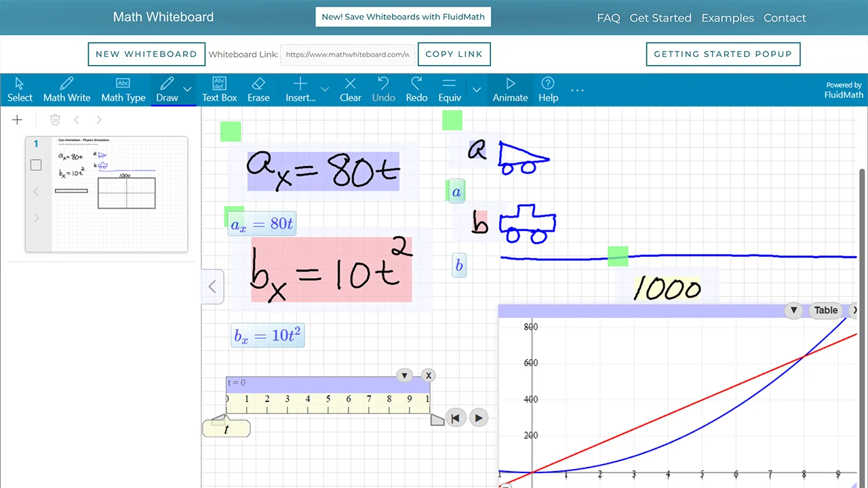Choose the Math Type tool
868x488 pixels.
coord(123,89)
